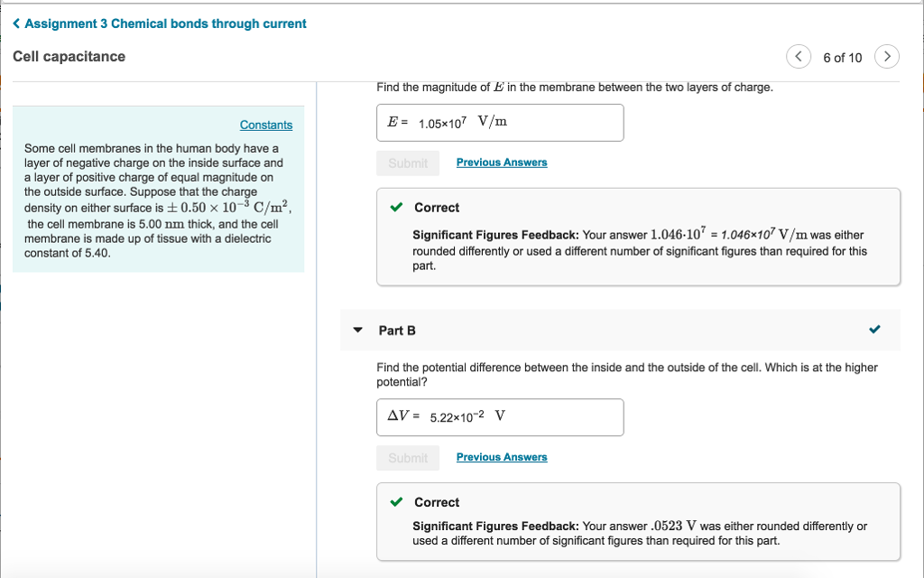Click the green checkmark in E-field feedback

[397, 208]
